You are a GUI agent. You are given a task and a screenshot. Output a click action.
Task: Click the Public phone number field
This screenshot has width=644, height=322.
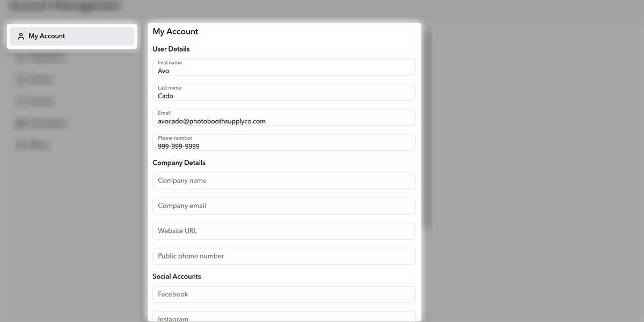tap(284, 257)
